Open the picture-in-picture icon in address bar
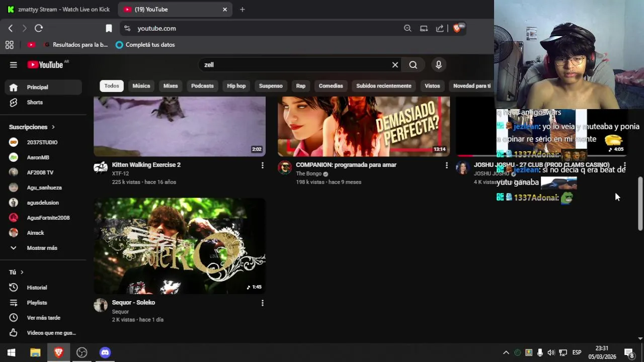 (424, 29)
